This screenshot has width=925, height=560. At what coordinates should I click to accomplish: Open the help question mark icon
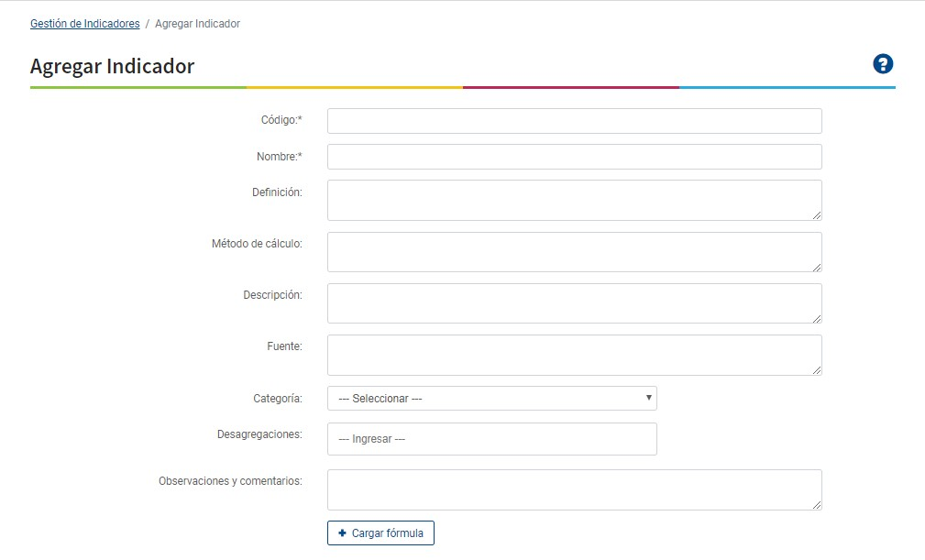click(x=883, y=63)
